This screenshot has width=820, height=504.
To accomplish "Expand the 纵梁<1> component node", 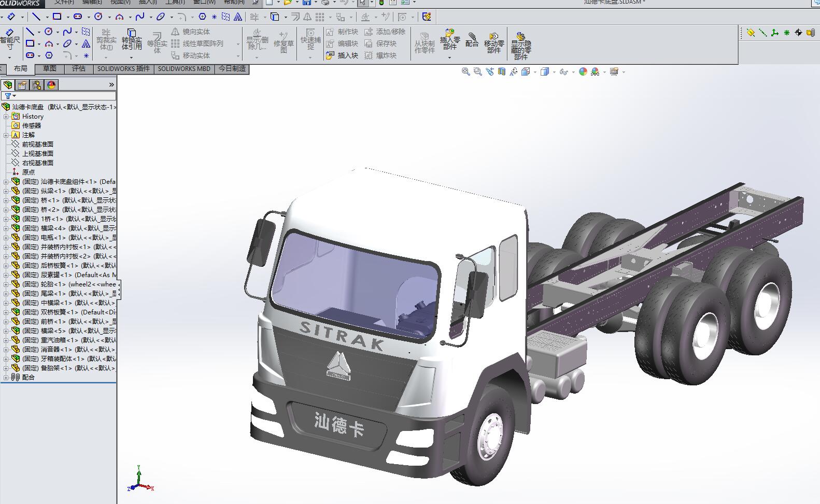I will point(6,191).
